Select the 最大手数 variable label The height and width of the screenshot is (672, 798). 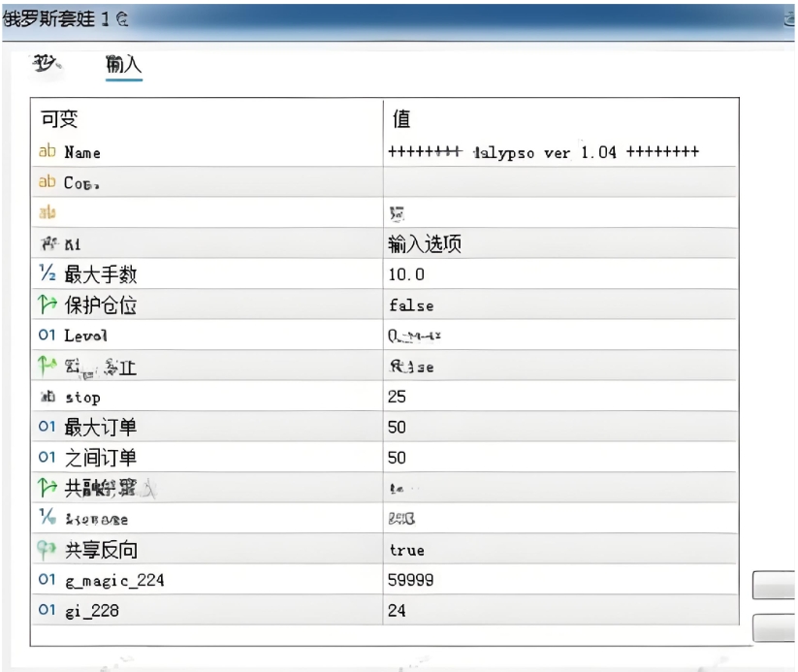pyautogui.click(x=100, y=274)
